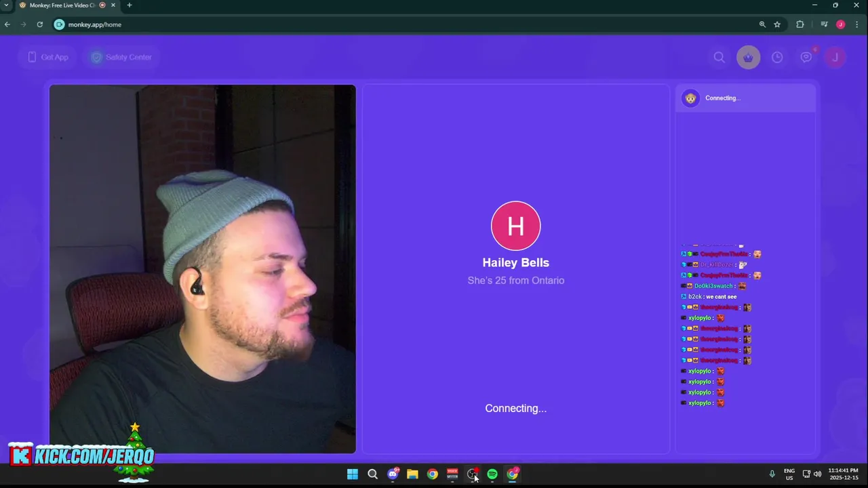This screenshot has width=868, height=488.
Task: Open the J profile avatar in Monkey header
Action: coord(835,58)
